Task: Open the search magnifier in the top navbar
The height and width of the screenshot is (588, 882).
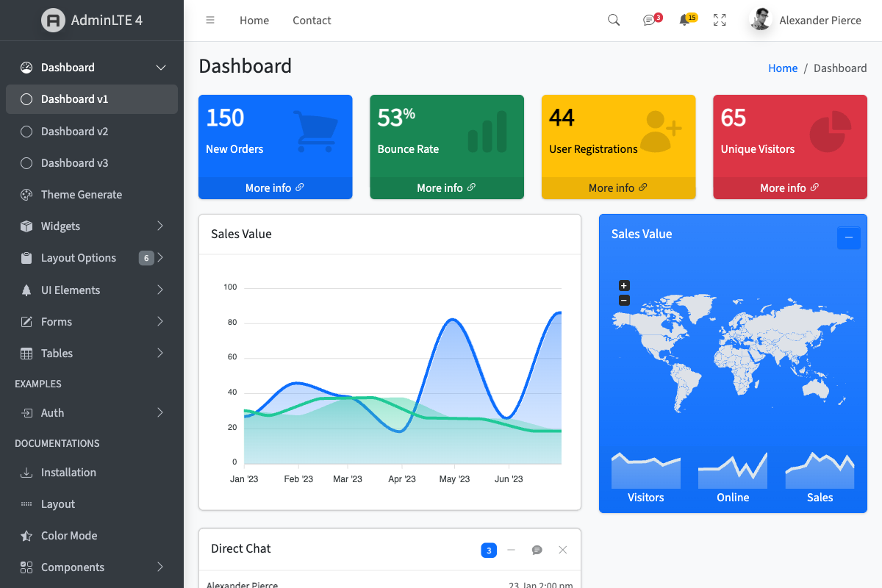Action: point(614,20)
